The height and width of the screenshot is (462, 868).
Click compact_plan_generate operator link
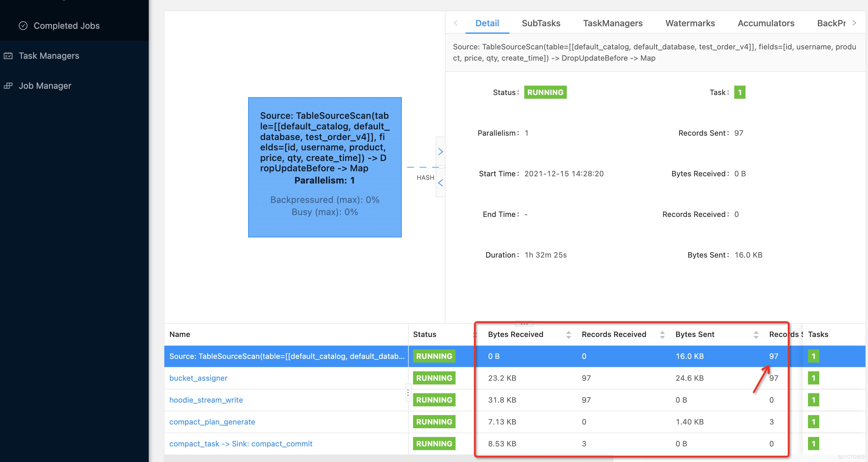[212, 422]
